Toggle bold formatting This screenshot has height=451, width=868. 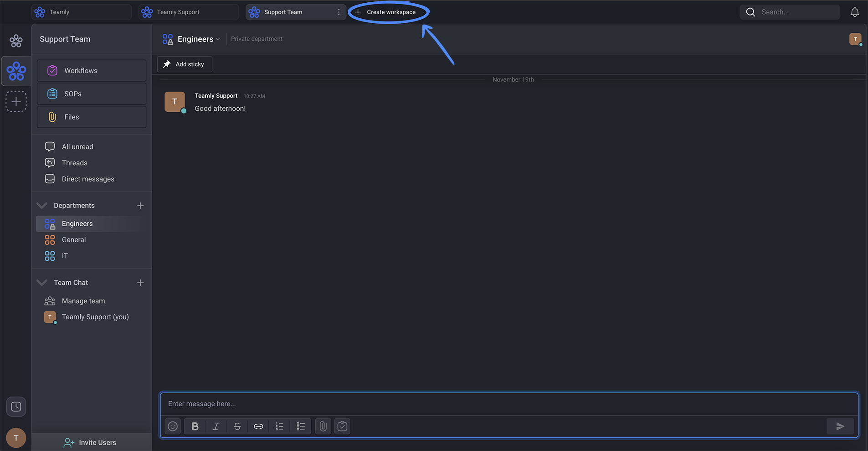click(195, 426)
